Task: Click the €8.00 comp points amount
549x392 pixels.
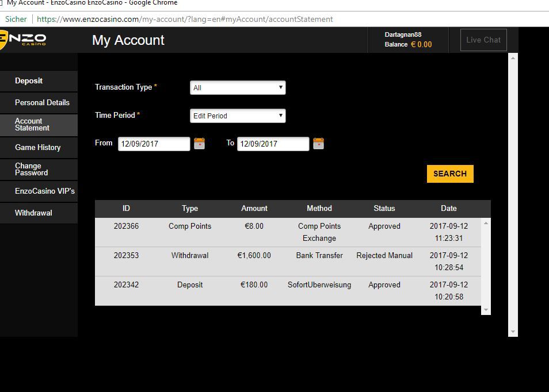Action: tap(254, 226)
